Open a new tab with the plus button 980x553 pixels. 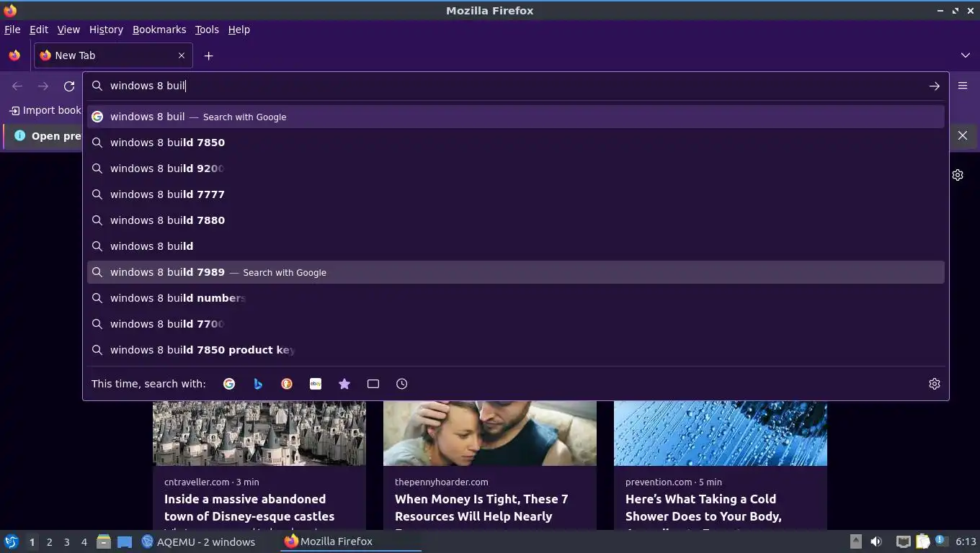[208, 55]
